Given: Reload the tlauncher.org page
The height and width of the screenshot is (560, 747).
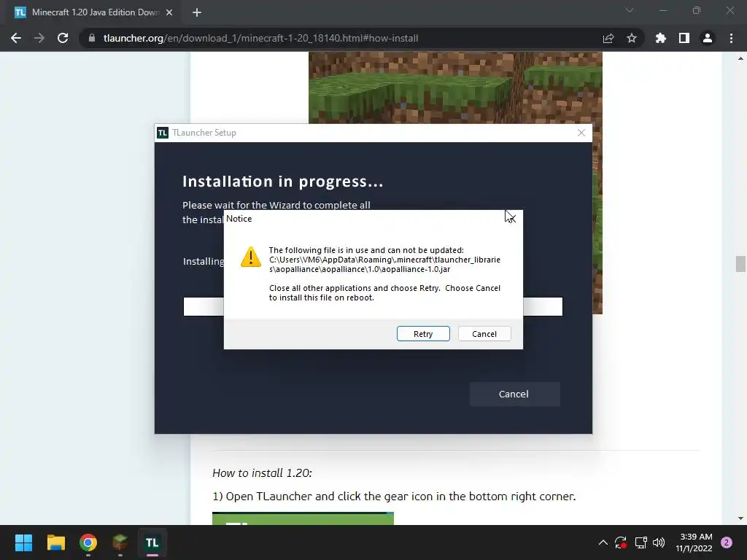Looking at the screenshot, I should [63, 38].
